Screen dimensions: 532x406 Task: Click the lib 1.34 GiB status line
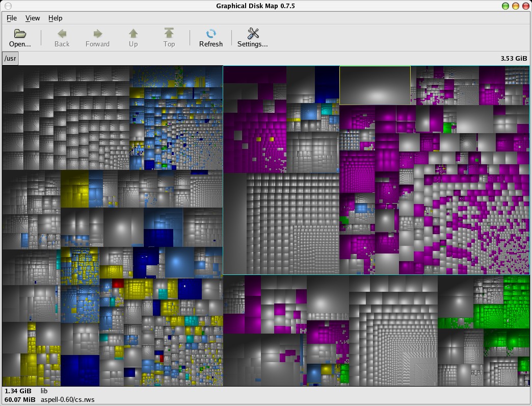pos(44,391)
